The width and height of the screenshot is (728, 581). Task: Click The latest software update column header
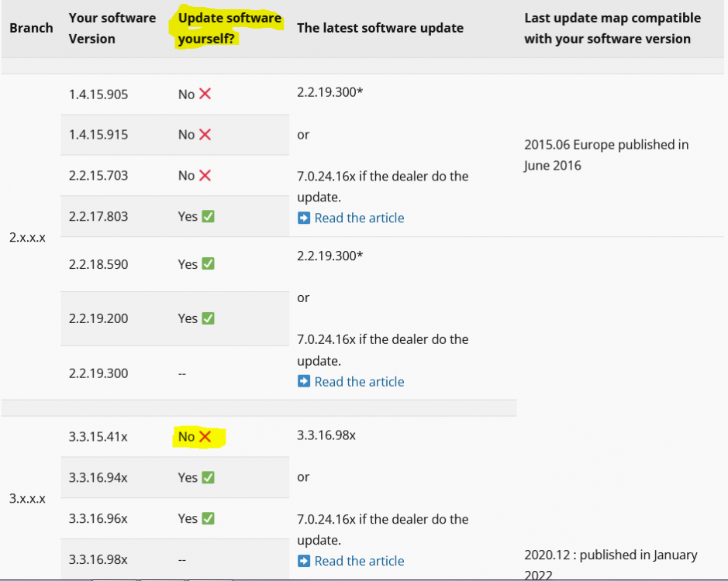tap(380, 28)
